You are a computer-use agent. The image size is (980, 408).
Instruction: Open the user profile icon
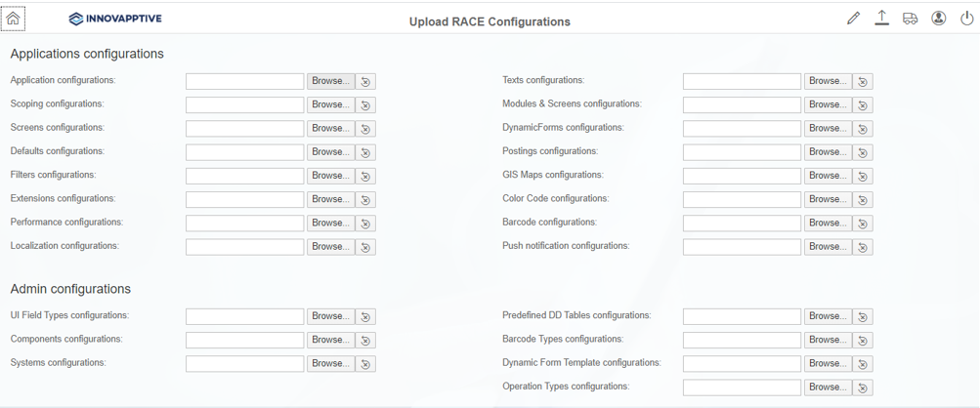(938, 19)
